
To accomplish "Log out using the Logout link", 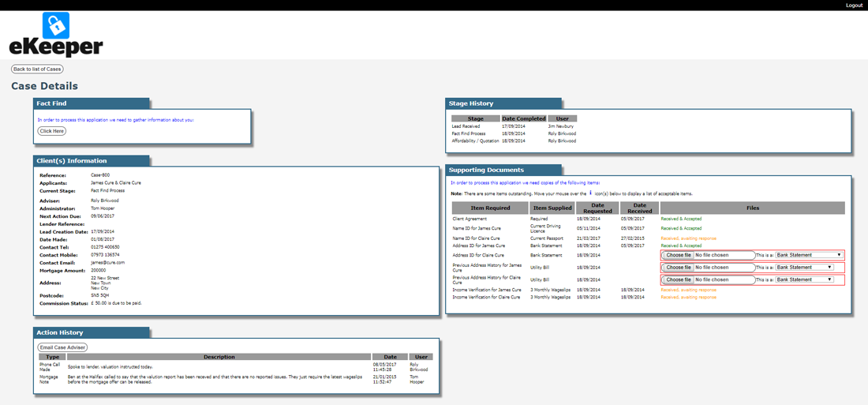I will click(x=854, y=6).
